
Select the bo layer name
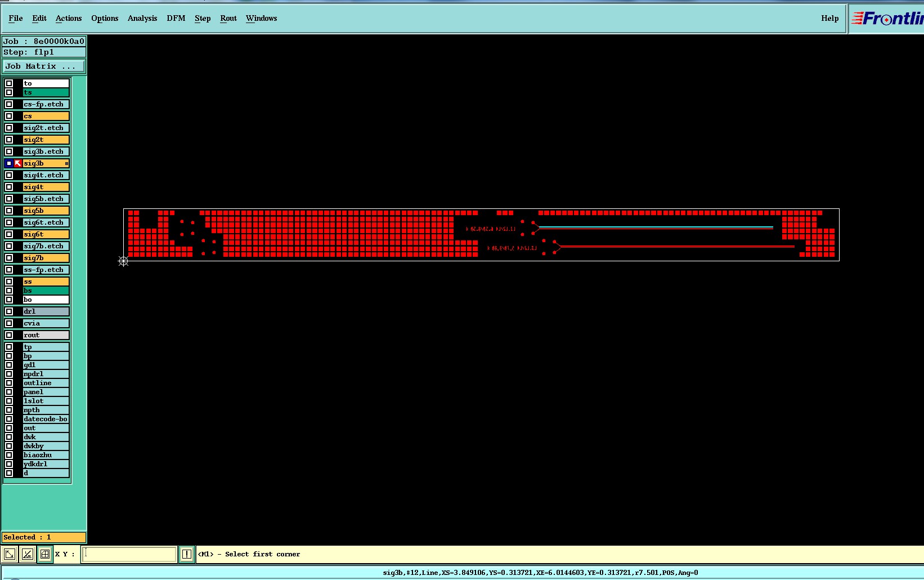click(46, 300)
